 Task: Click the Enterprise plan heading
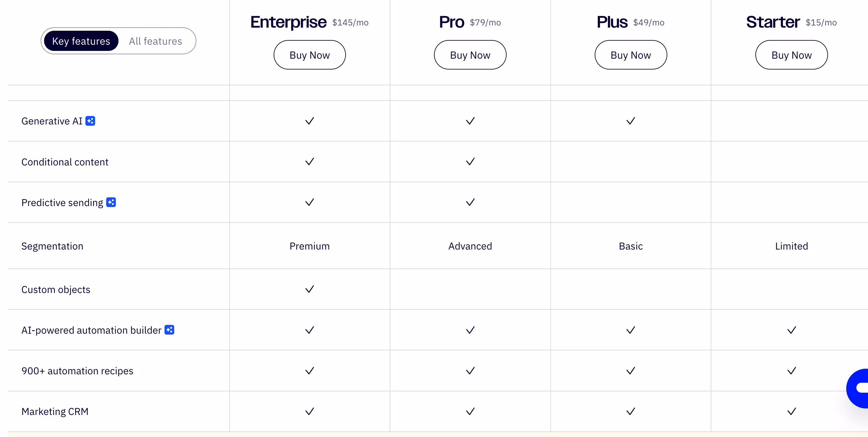click(x=289, y=22)
